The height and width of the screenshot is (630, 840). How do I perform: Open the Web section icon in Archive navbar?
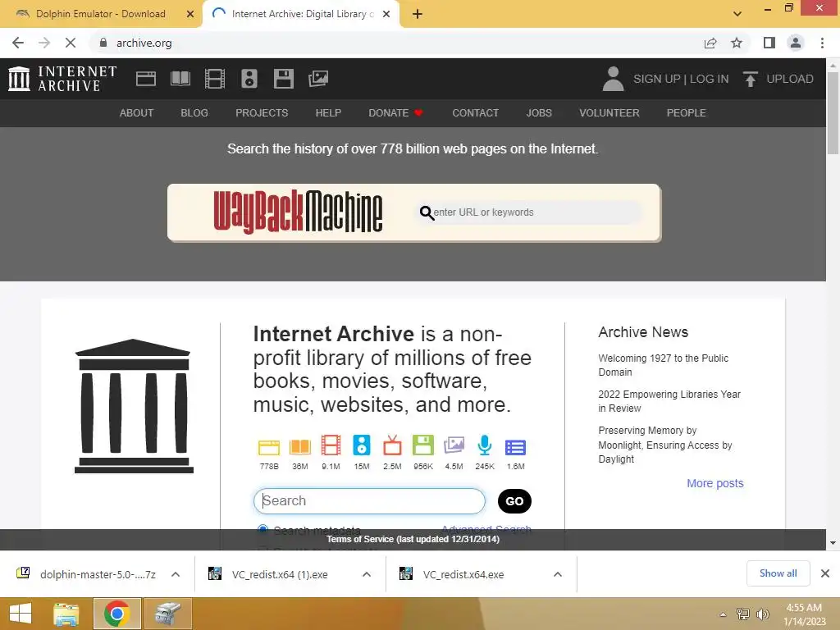click(146, 79)
